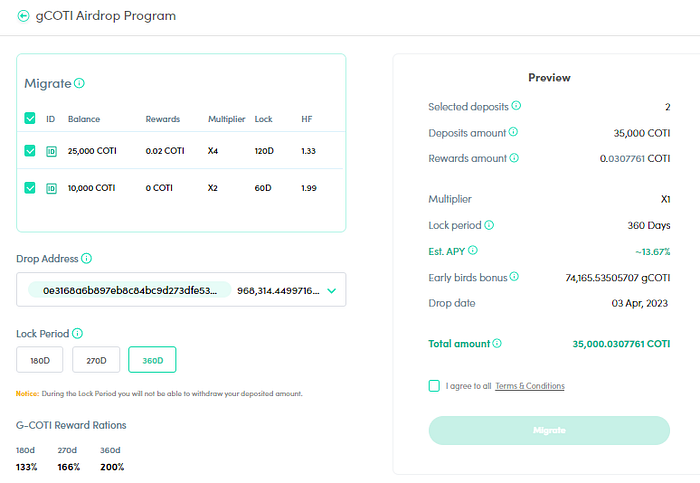This screenshot has height=483, width=700.
Task: Click the ID icon in the 10,000 COTI row
Action: [x=51, y=188]
